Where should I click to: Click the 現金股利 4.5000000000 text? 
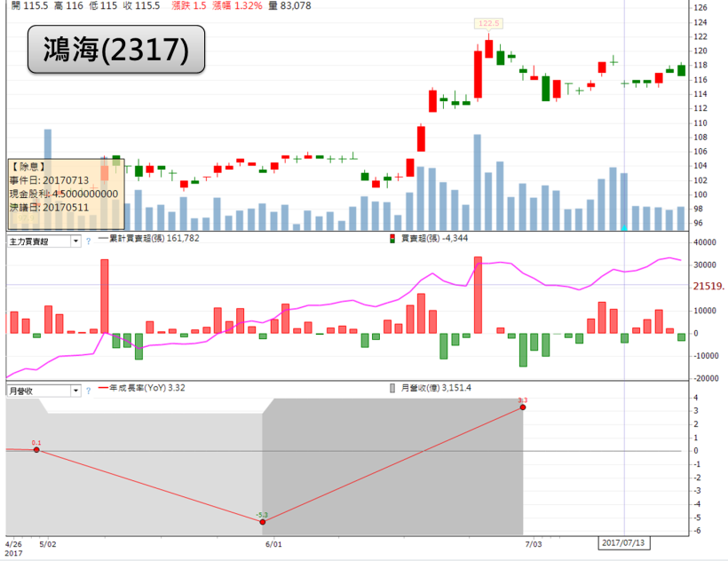[x=64, y=194]
